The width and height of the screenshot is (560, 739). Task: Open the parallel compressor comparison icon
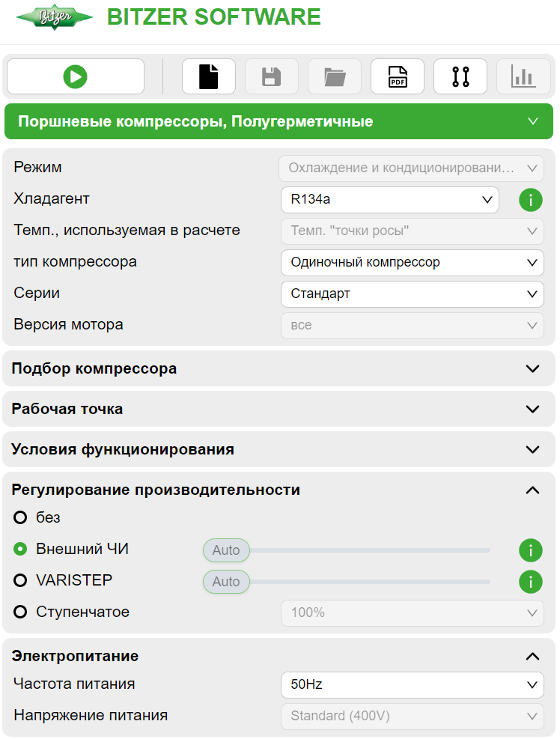pyautogui.click(x=460, y=76)
